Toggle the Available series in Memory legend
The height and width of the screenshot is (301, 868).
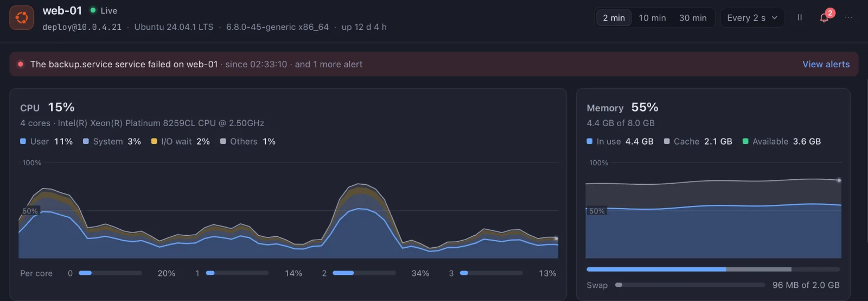[x=781, y=141]
